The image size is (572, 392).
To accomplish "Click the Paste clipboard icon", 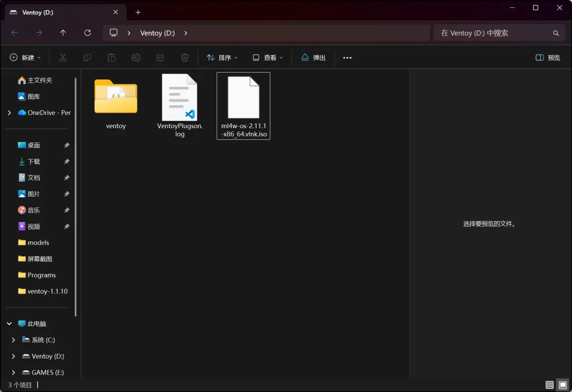I will pyautogui.click(x=112, y=58).
